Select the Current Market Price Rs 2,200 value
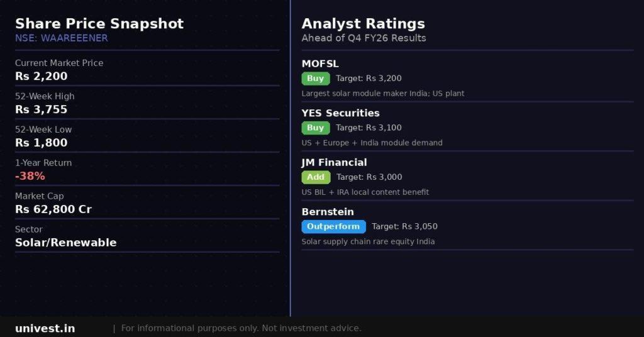The width and height of the screenshot is (644, 337). [x=42, y=76]
